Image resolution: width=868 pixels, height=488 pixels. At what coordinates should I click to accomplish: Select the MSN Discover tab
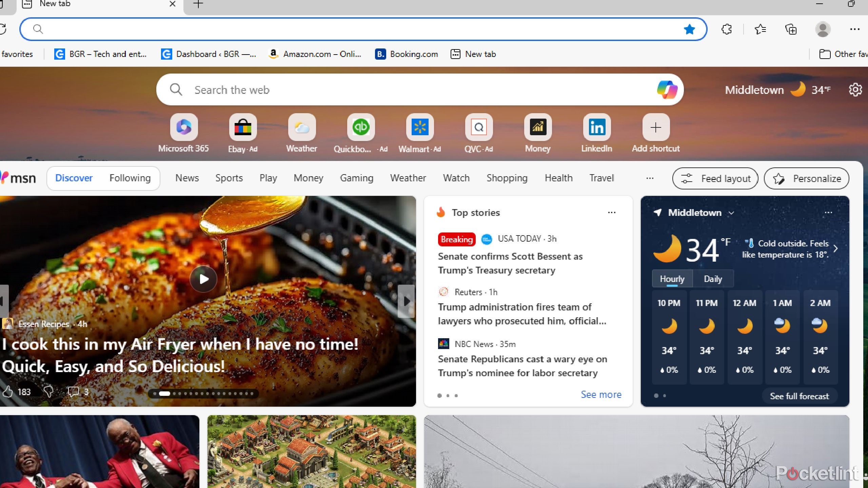coord(73,177)
